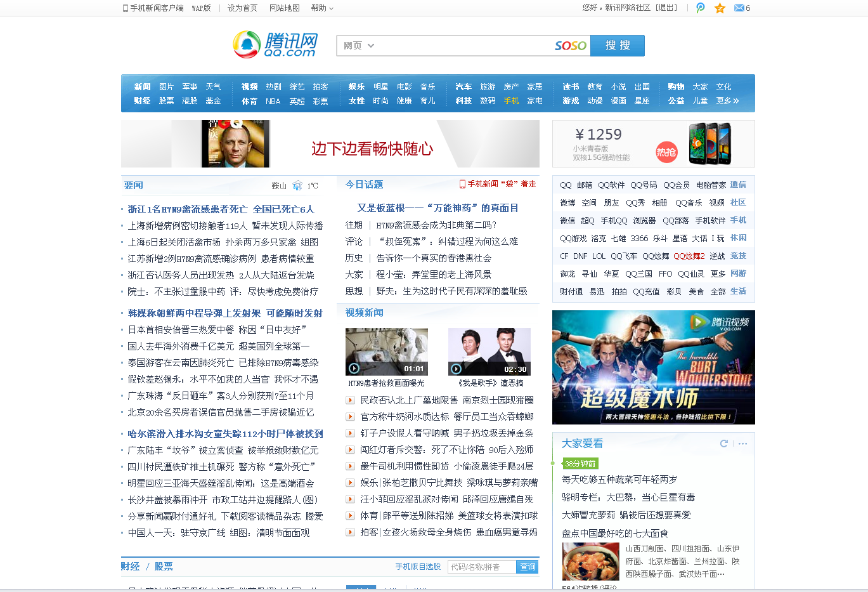
Task: Click the 腾讯网 QQ.com logo
Action: [x=275, y=45]
